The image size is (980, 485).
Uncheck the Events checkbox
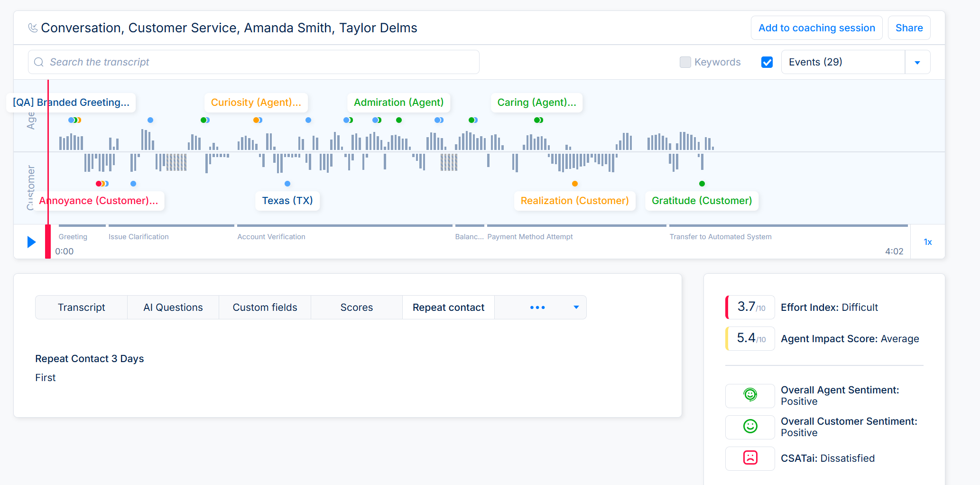tap(767, 62)
